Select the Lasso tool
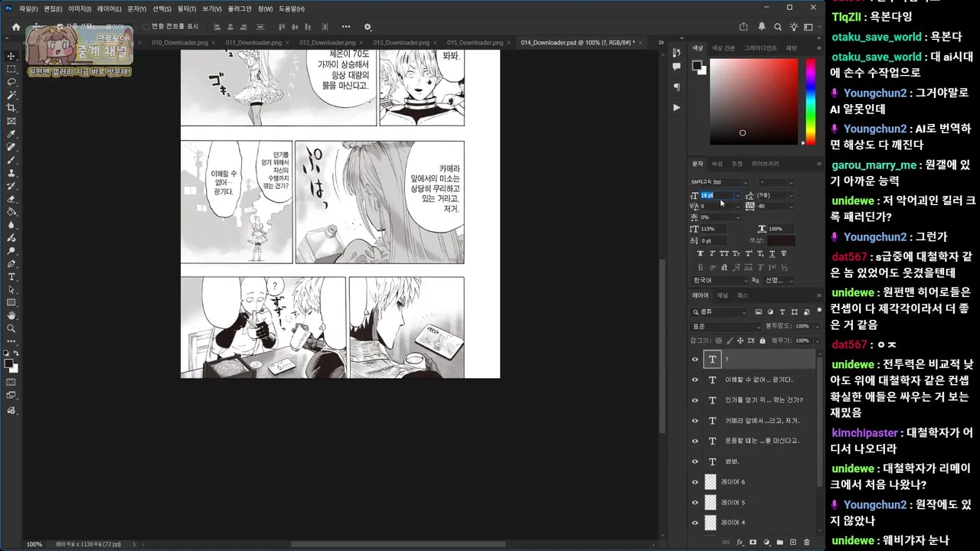 pos(11,82)
